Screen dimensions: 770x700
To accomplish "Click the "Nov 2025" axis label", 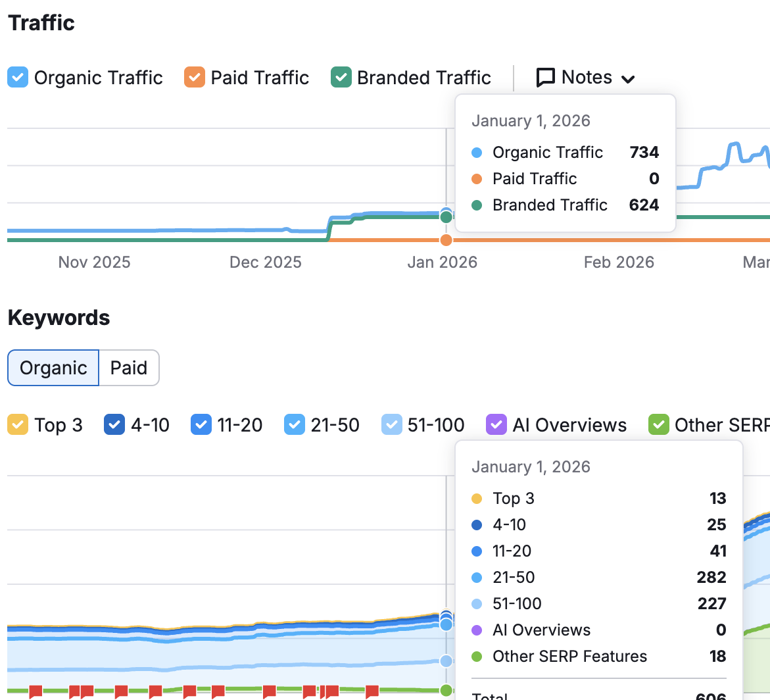I will pyautogui.click(x=94, y=262).
